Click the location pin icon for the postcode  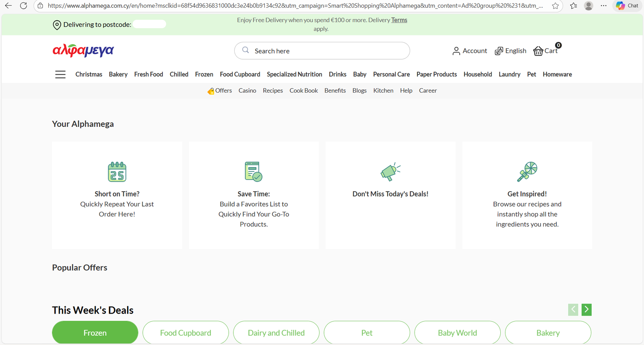(57, 25)
